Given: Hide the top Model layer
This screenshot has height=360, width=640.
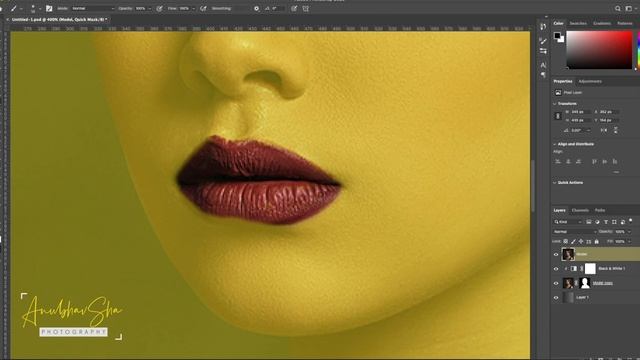Looking at the screenshot, I should [x=556, y=254].
